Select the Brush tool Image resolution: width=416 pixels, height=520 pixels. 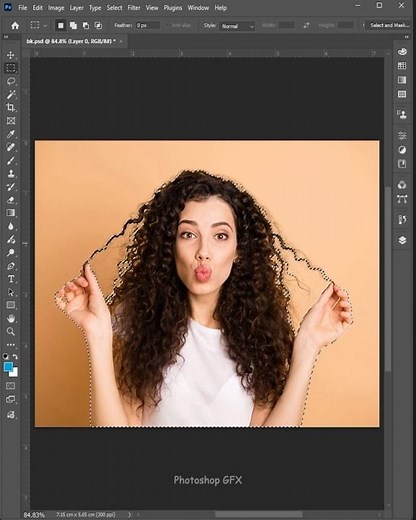click(x=11, y=160)
